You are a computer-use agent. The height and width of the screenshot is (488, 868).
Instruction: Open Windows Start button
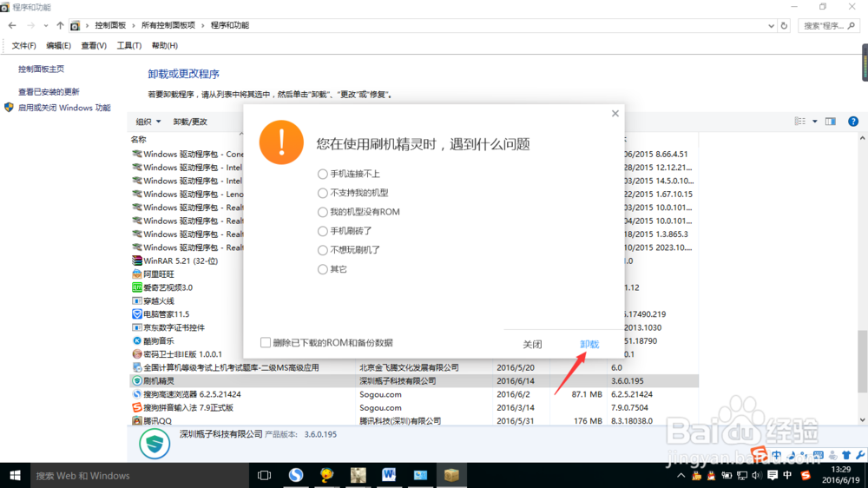[x=15, y=475]
